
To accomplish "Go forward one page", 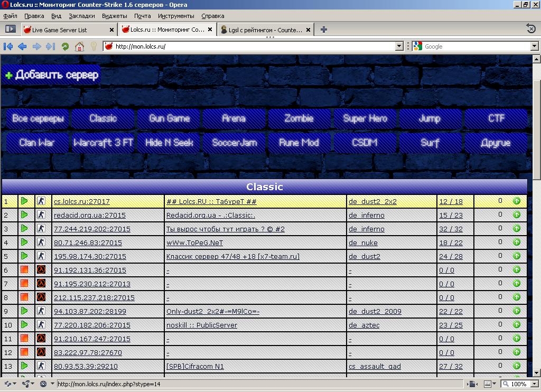I will coord(36,46).
